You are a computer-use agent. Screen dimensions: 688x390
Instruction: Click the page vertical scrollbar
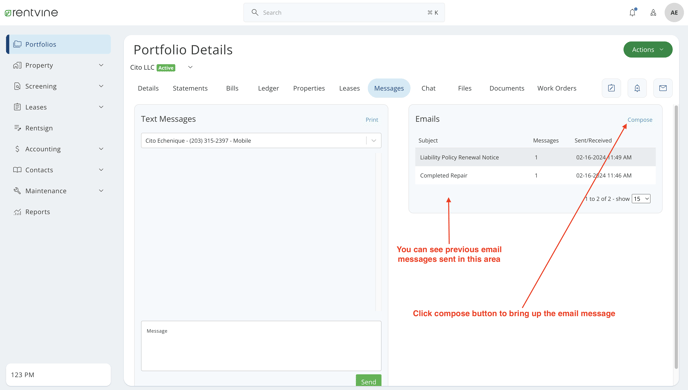point(676,237)
